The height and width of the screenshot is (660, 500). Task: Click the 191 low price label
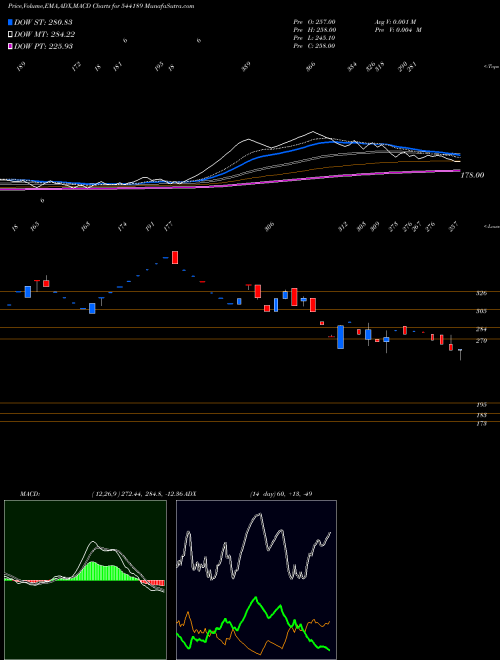click(x=150, y=226)
